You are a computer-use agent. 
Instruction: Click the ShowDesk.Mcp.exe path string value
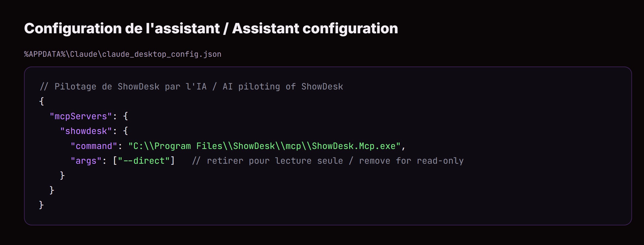click(x=264, y=146)
